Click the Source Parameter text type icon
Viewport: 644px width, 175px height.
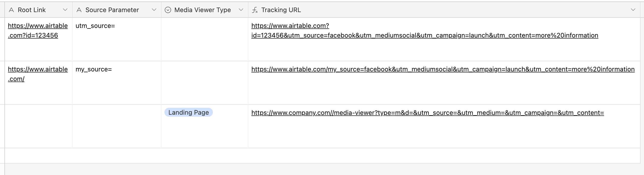(79, 10)
